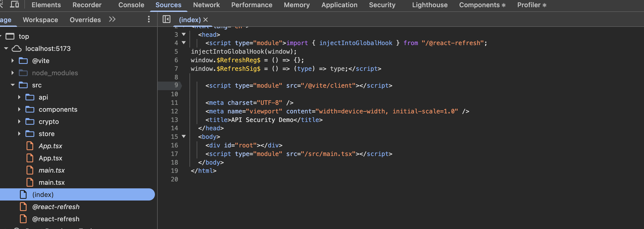Click the components folder icon
Image resolution: width=644 pixels, height=229 pixels.
30,109
